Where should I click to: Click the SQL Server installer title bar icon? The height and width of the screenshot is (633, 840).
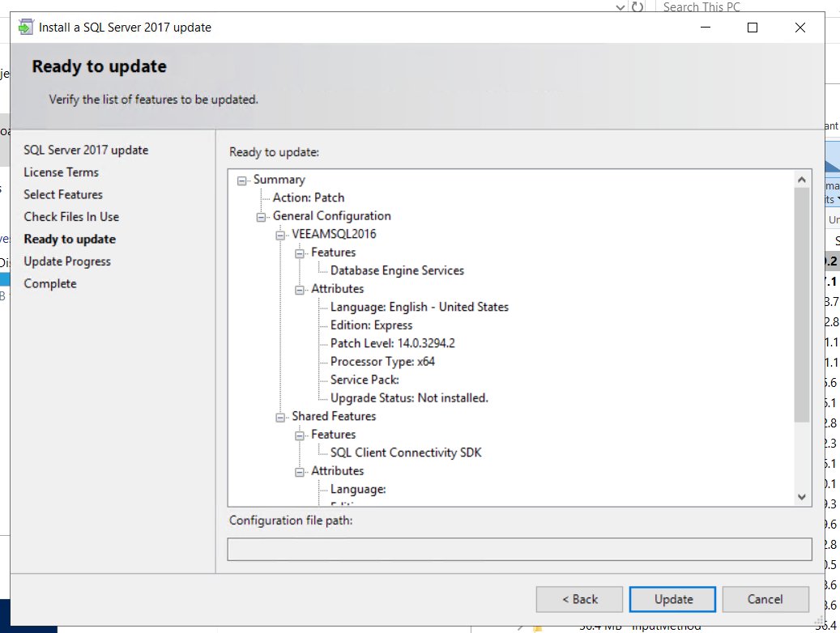point(25,27)
